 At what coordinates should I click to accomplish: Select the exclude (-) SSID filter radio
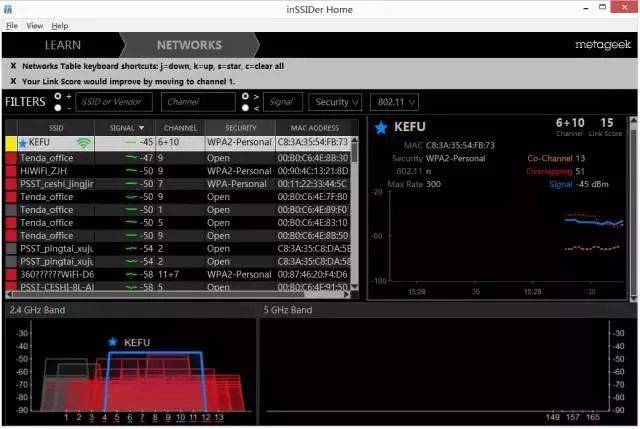click(58, 108)
